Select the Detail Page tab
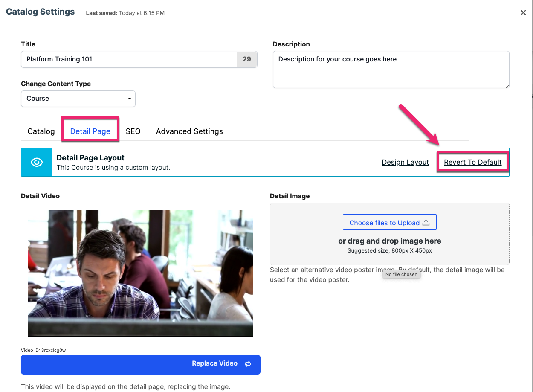 [90, 131]
